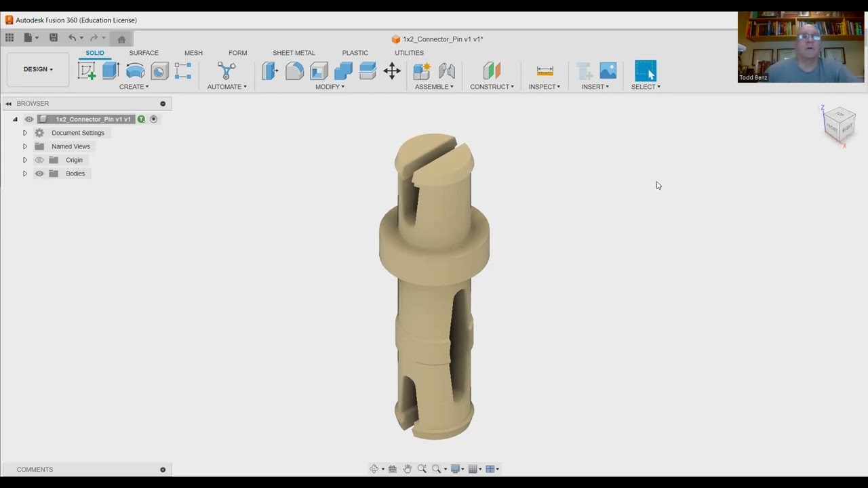Collapse the BROWSER panel arrows
This screenshot has width=868, height=488.
[x=9, y=104]
